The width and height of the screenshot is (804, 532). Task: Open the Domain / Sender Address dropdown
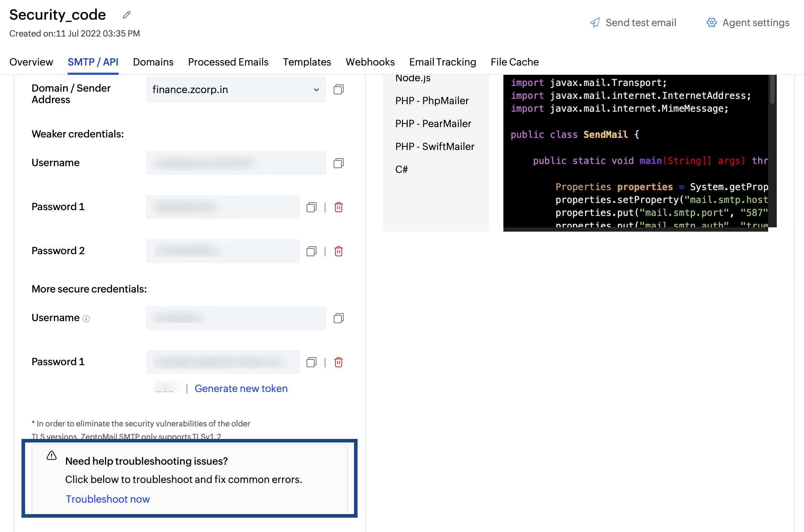point(236,90)
